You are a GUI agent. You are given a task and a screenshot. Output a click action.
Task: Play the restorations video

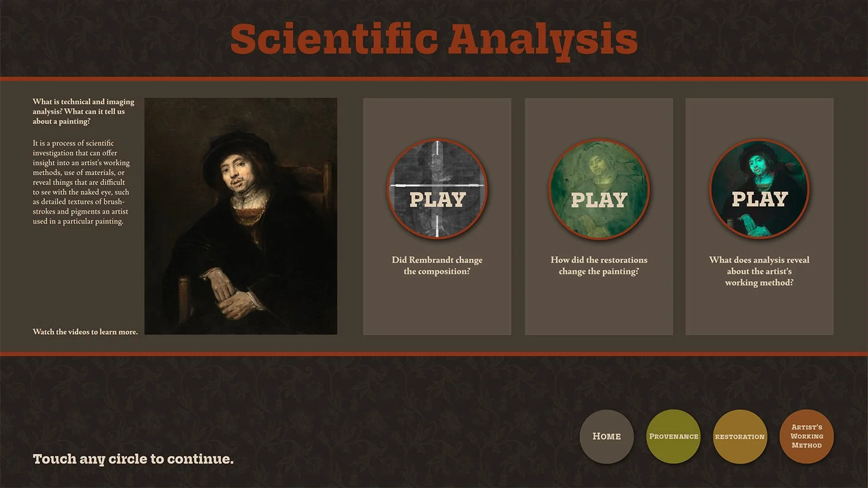(598, 189)
